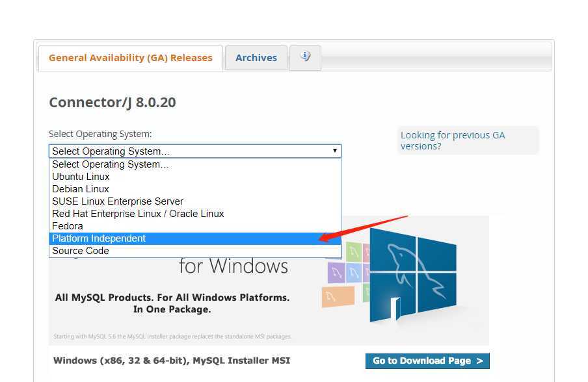Open the information icon tab
588x382 pixels.
pos(305,57)
